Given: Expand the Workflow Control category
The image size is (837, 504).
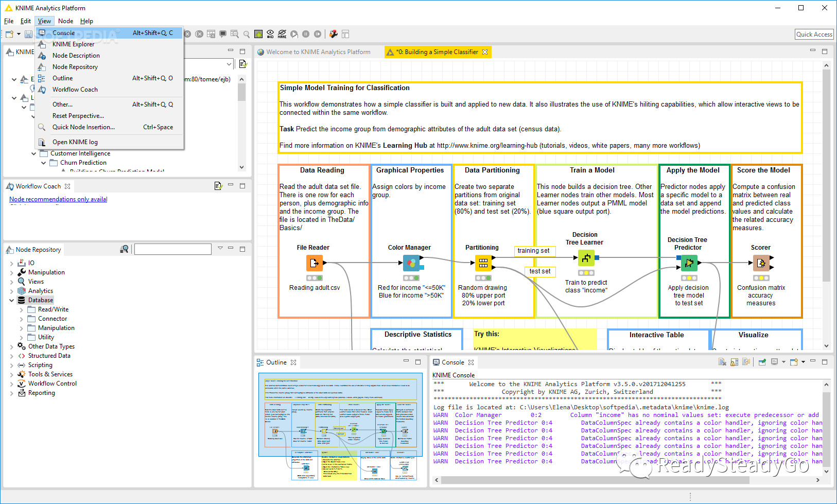Looking at the screenshot, I should (x=12, y=384).
